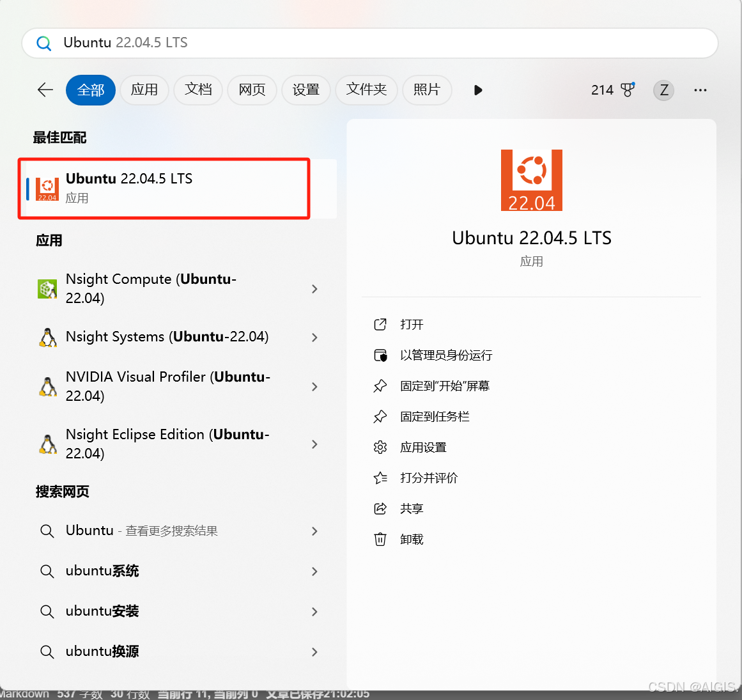This screenshot has height=700, width=742.
Task: Open the three-dot more options menu
Action: tap(700, 90)
